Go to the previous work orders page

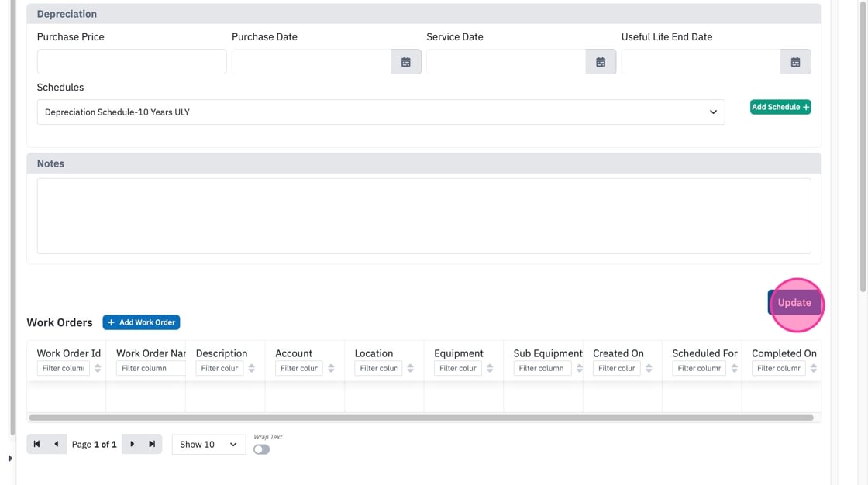[57, 444]
